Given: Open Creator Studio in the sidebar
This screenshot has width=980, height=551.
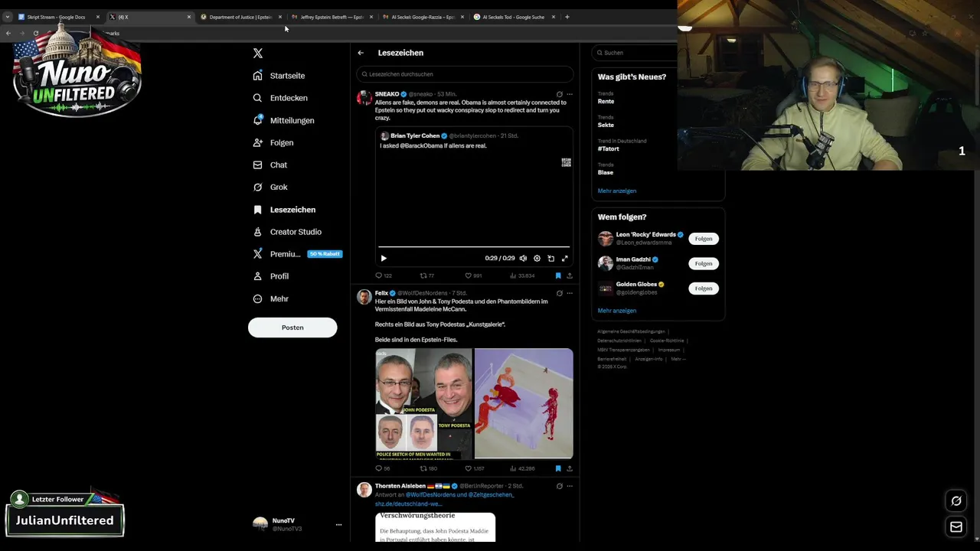Looking at the screenshot, I should pos(287,232).
